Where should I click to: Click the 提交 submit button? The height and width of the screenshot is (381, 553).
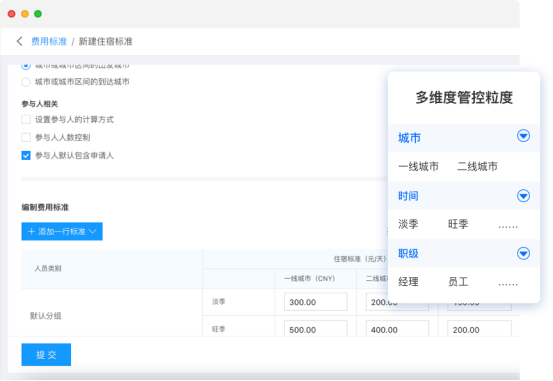[x=46, y=355]
